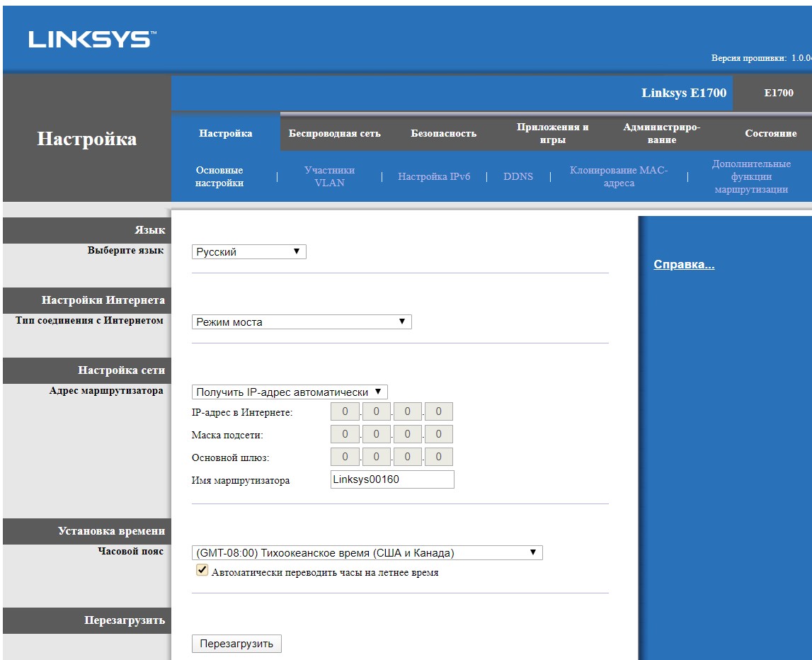Click the Выберите язык label
The height and width of the screenshot is (660, 812).
125,250
